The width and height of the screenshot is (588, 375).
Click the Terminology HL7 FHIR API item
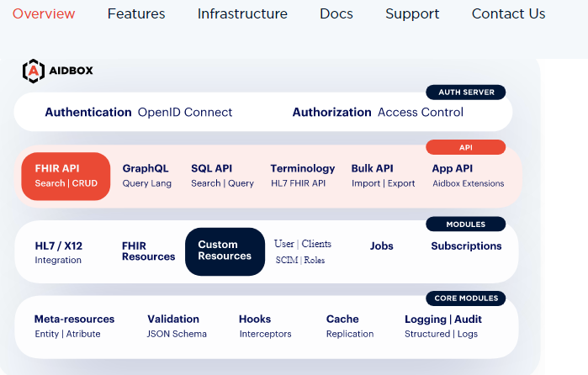click(x=303, y=176)
